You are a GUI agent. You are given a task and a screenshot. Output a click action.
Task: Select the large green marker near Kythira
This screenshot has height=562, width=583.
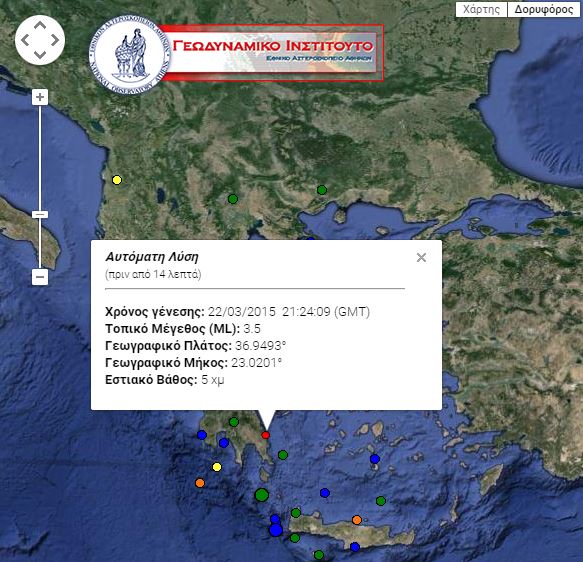click(262, 495)
